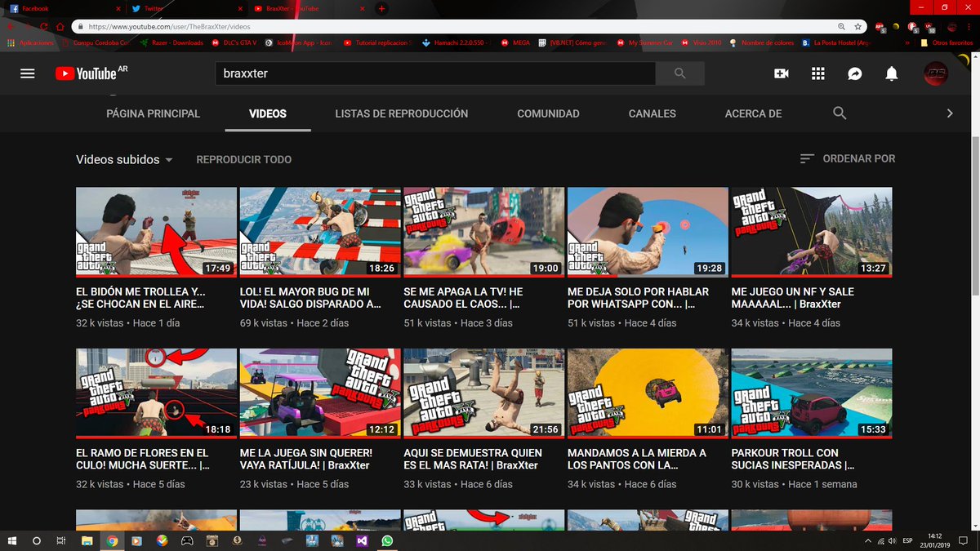Screen dimensions: 980x551
Task: Open 'ME DEJA SOLO POR HABLAR' video title
Action: pos(638,298)
